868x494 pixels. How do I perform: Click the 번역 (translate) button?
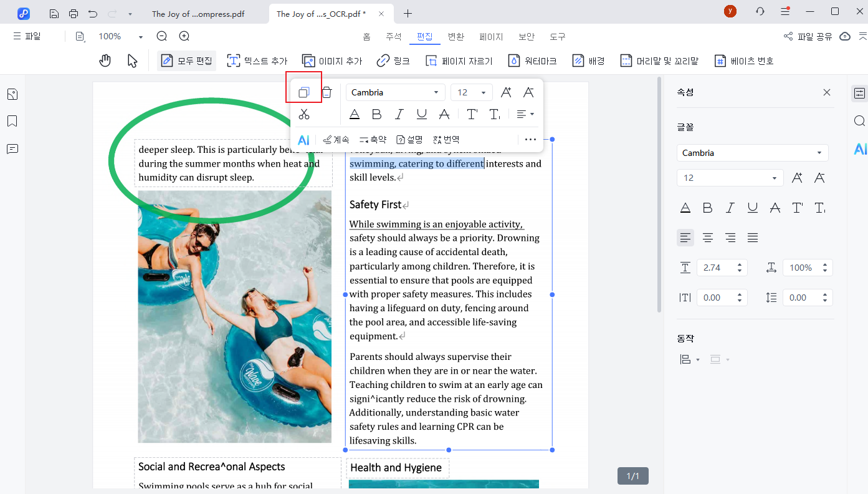point(446,140)
